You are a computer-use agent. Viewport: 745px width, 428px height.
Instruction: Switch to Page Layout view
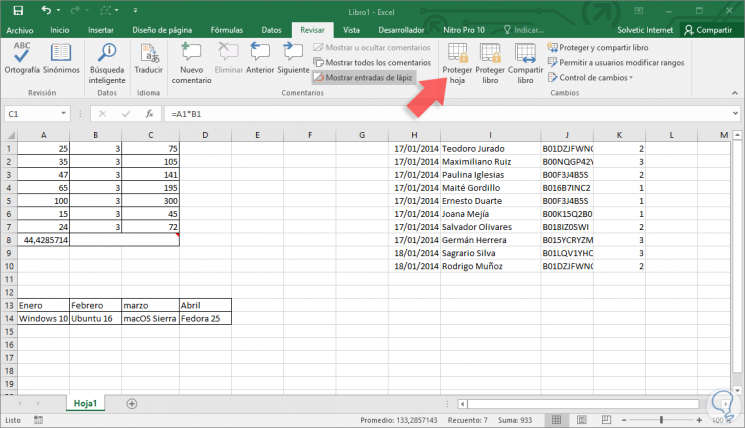pyautogui.click(x=582, y=420)
